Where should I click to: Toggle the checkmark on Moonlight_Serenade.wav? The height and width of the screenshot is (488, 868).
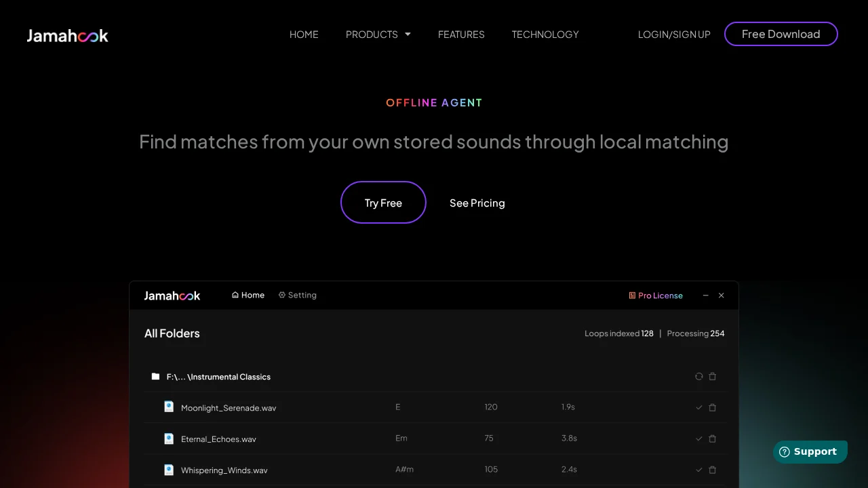pos(698,407)
